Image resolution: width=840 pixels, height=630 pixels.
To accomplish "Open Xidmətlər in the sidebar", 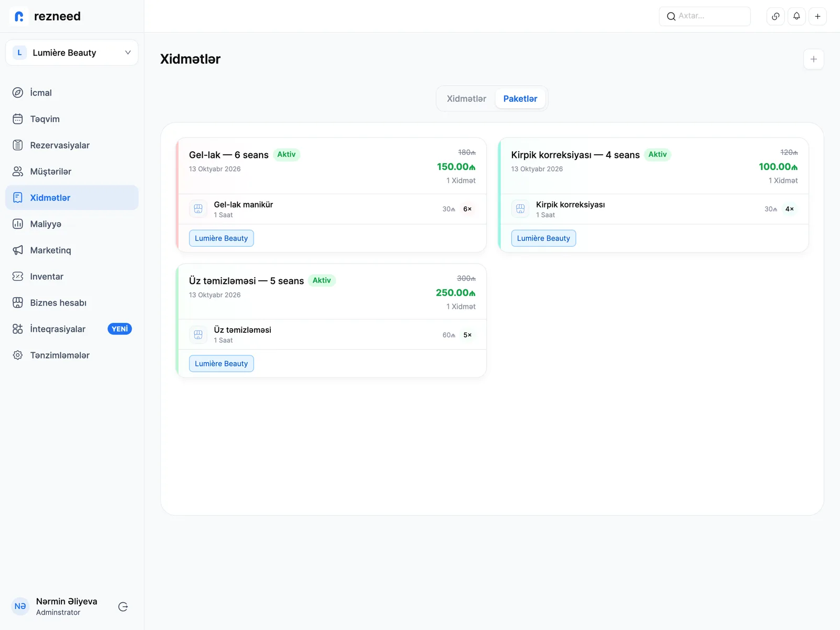I will [72, 198].
